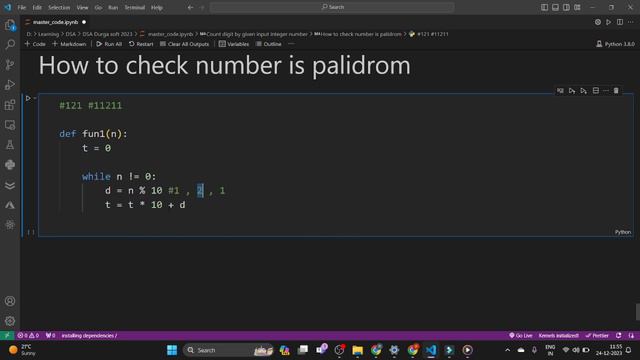The image size is (640, 360).
Task: Open Customize Layout icon
Action: coord(578,7)
